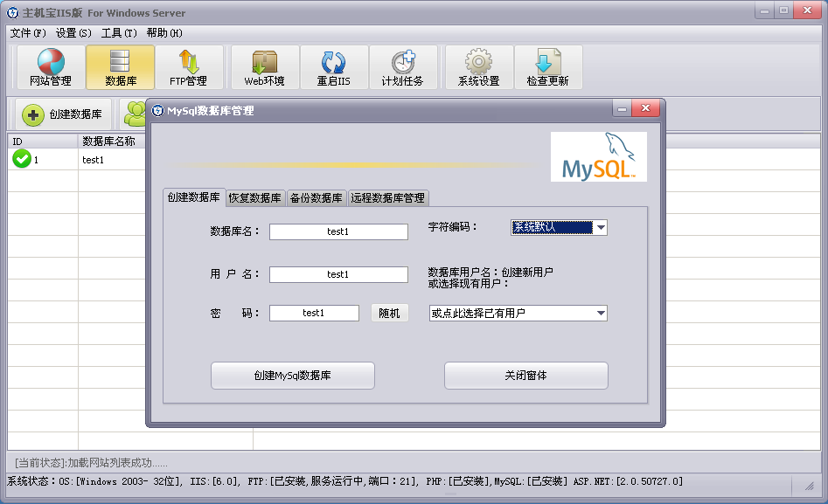Switch to the 创建数据库 tab
The width and height of the screenshot is (828, 504).
click(194, 197)
